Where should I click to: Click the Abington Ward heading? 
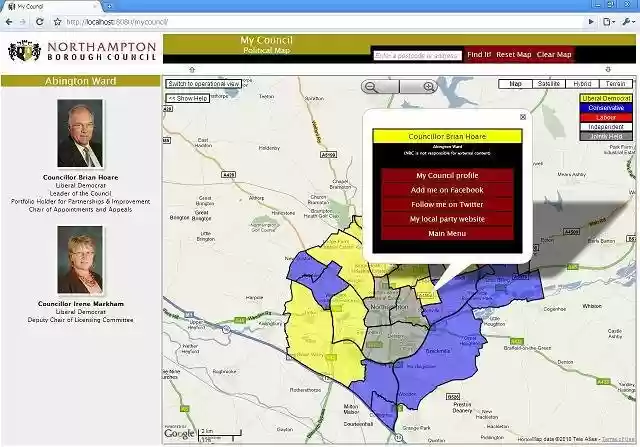coord(80,81)
